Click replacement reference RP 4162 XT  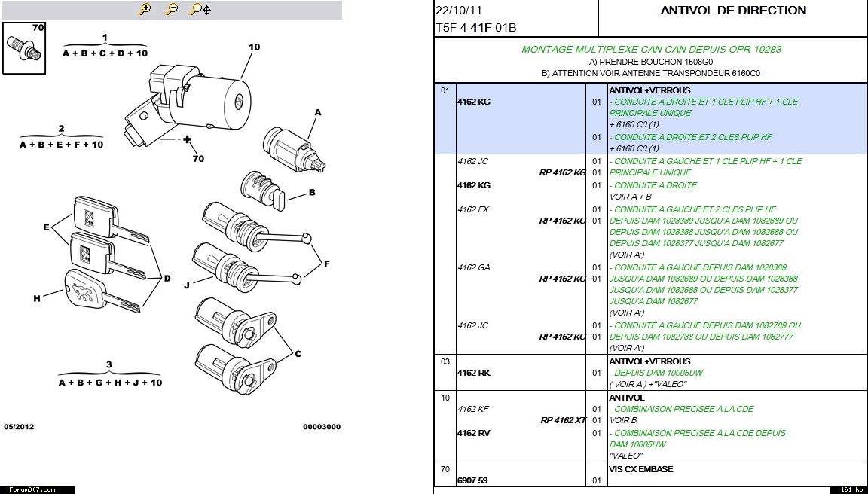[563, 420]
